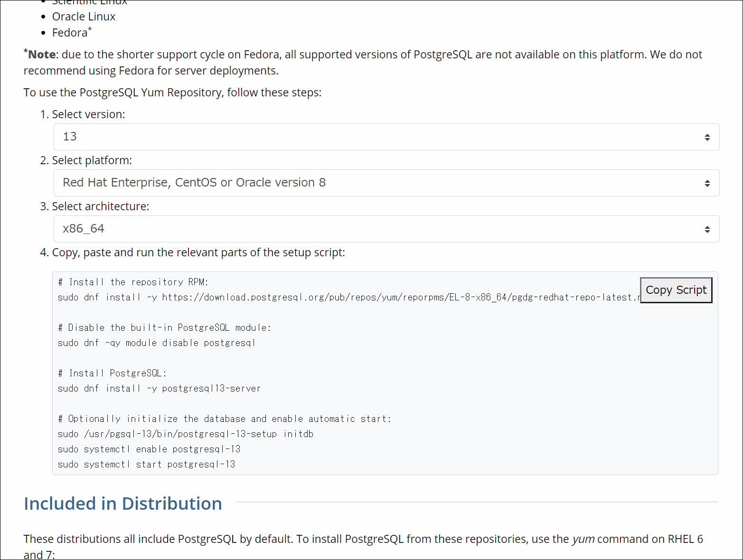The height and width of the screenshot is (560, 743).
Task: Open the platform dropdown showing Red Hat Enterprise
Action: click(x=386, y=183)
